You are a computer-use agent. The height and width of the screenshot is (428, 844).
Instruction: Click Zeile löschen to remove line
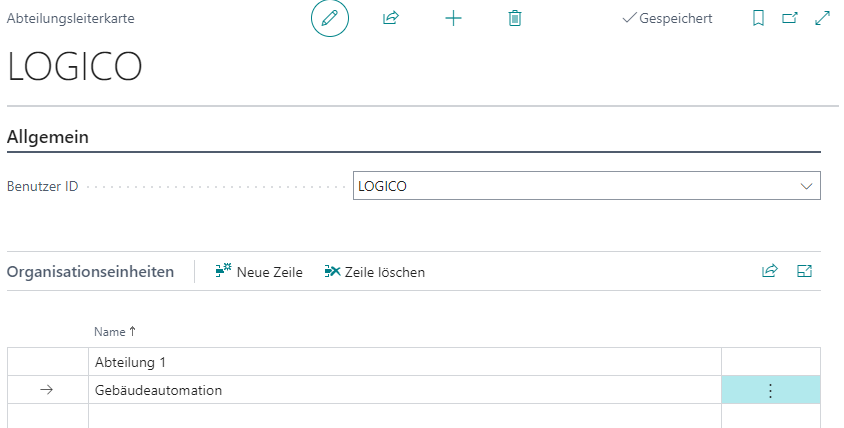(x=375, y=272)
